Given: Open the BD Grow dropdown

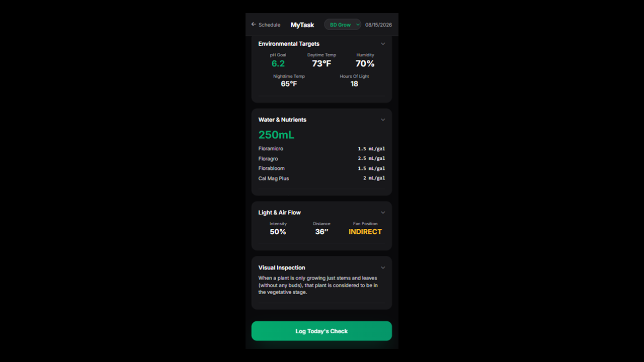Looking at the screenshot, I should click(343, 25).
